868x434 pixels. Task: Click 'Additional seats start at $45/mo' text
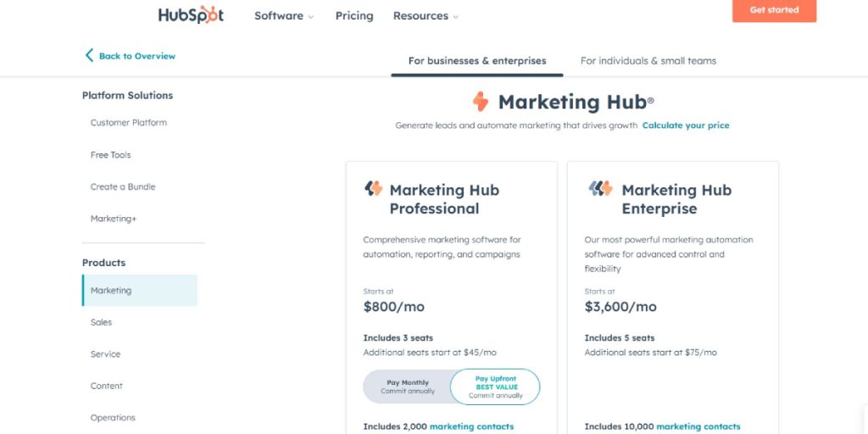click(430, 353)
